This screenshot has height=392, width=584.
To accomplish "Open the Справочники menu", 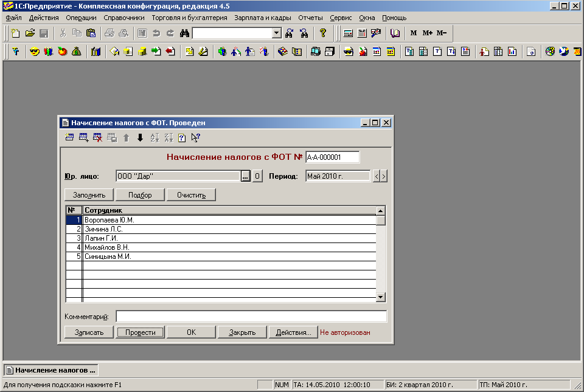I will (124, 18).
